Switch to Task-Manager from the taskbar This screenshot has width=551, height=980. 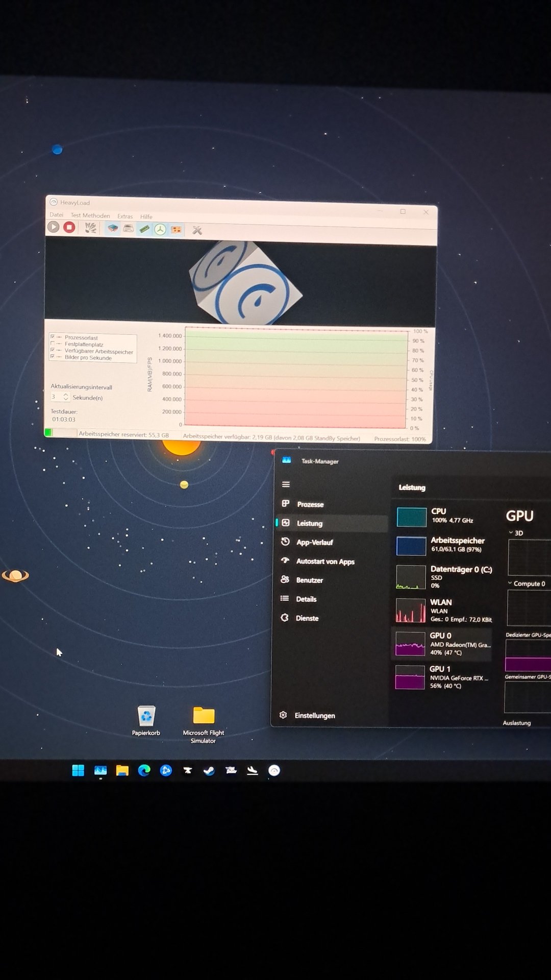click(101, 770)
